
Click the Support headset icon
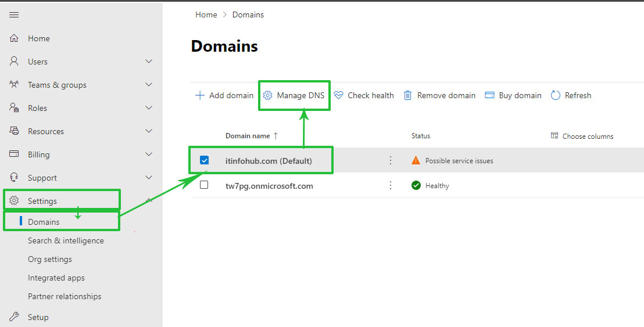(x=14, y=178)
